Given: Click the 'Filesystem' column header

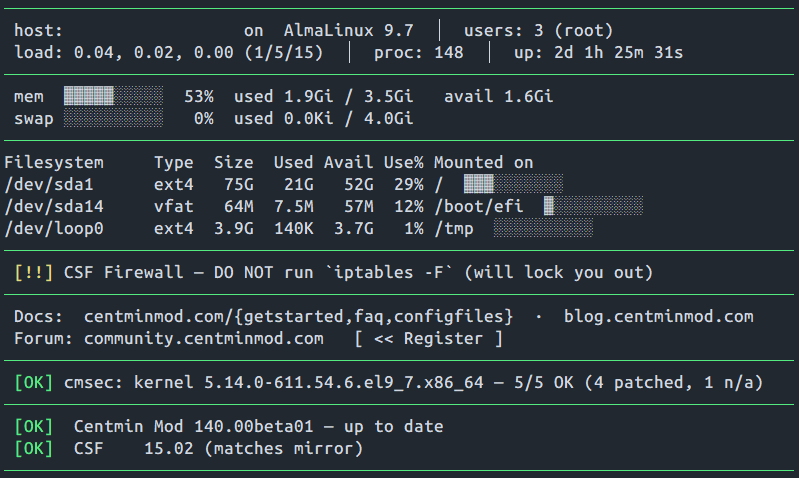Looking at the screenshot, I should click(x=54, y=163).
